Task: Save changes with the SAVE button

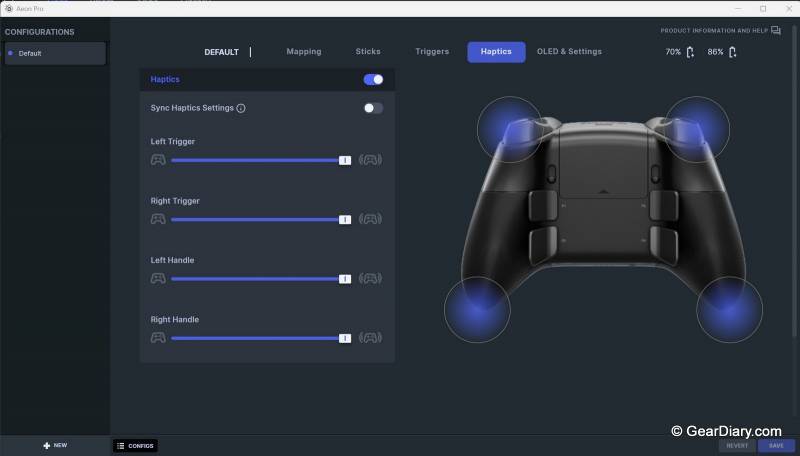Action: pos(776,446)
